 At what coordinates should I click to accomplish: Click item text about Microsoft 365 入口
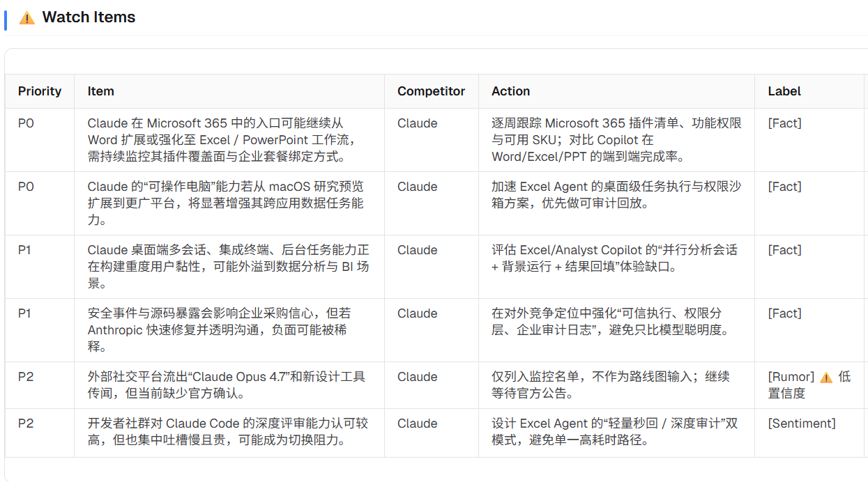222,140
